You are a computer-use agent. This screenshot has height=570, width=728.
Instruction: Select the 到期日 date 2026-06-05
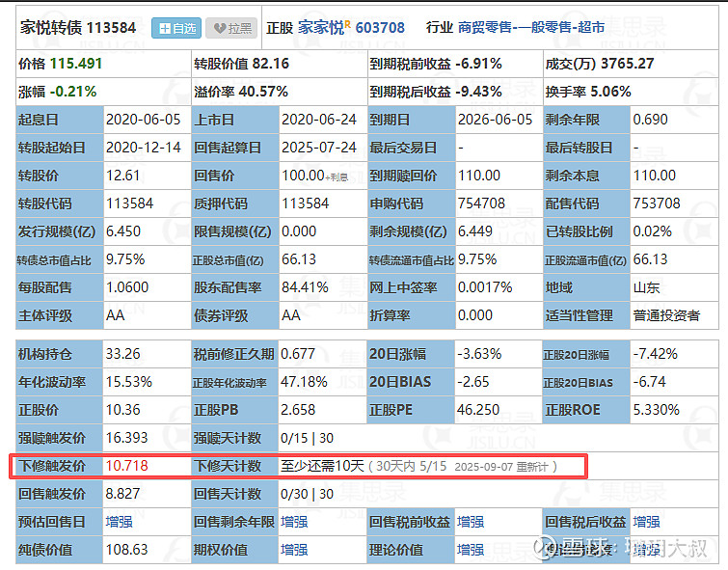pos(495,120)
